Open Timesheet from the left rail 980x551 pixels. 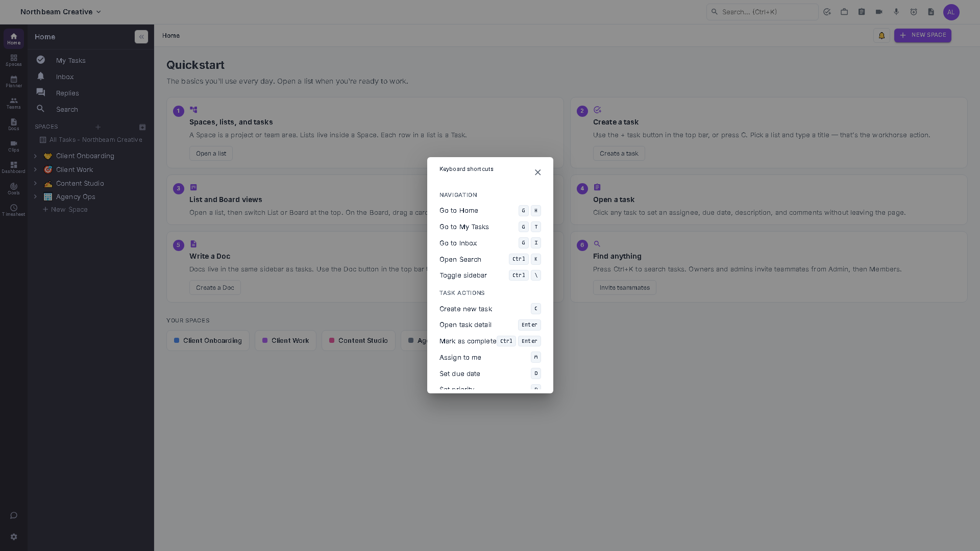[14, 210]
